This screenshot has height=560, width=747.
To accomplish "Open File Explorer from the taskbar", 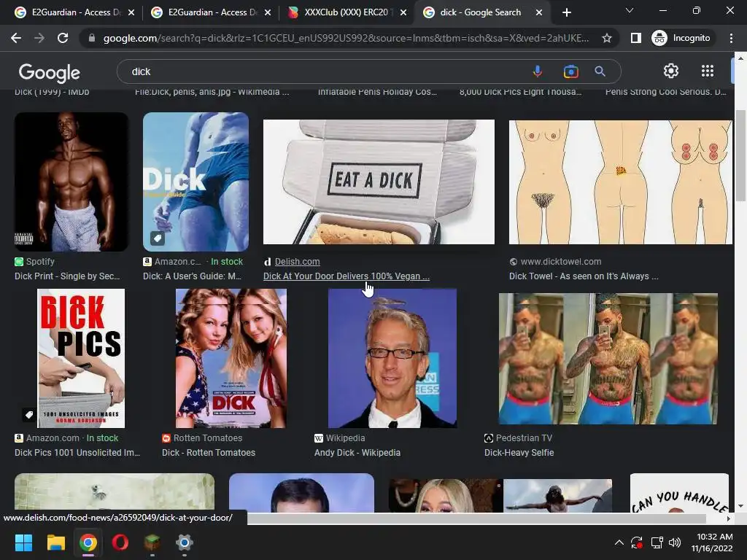I will click(55, 542).
